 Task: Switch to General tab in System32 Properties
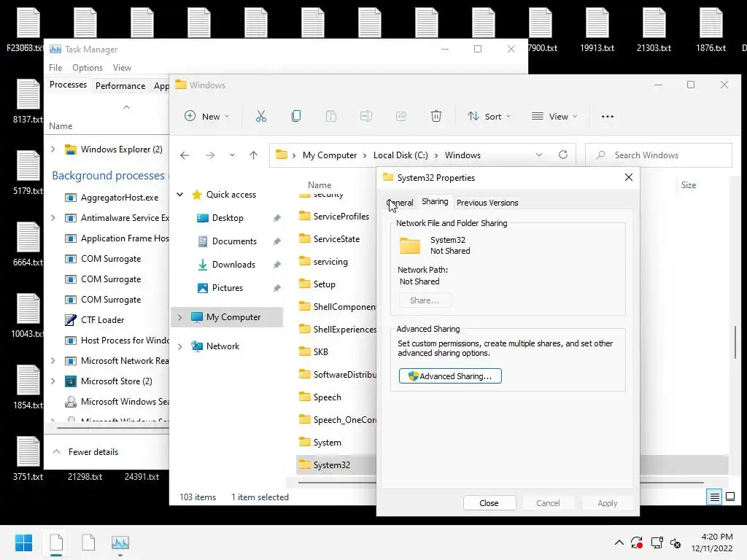click(400, 203)
